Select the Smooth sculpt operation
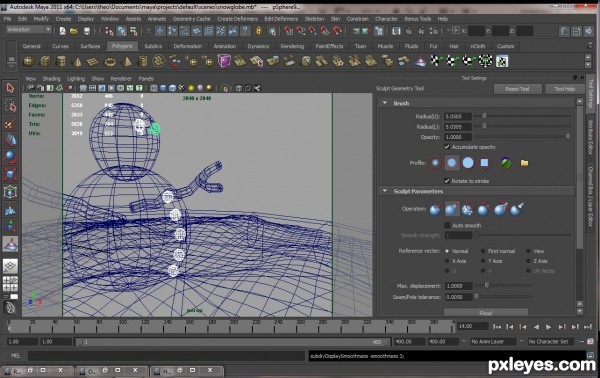The image size is (600, 378). tap(468, 210)
